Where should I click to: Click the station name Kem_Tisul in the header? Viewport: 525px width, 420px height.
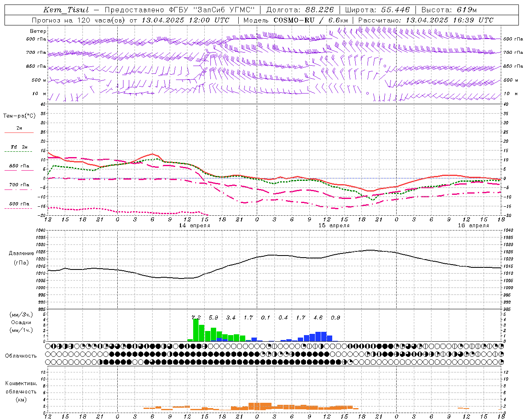(x=66, y=10)
